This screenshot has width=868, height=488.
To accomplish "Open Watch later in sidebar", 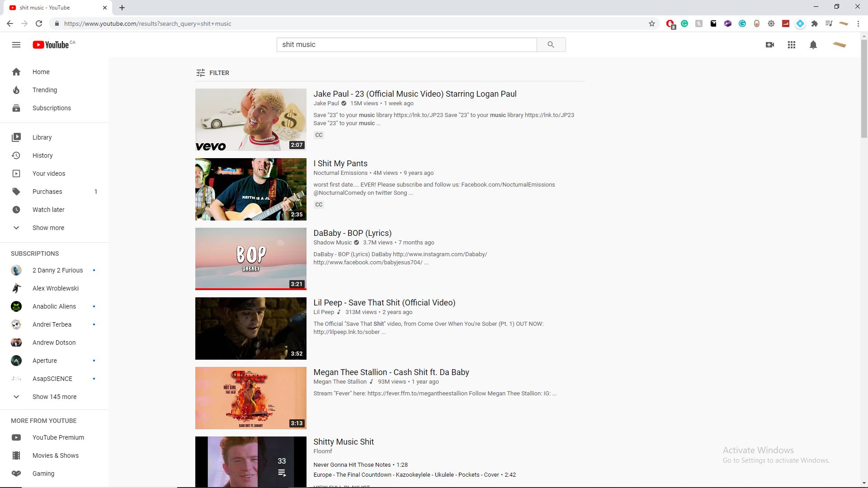I will pyautogui.click(x=48, y=210).
